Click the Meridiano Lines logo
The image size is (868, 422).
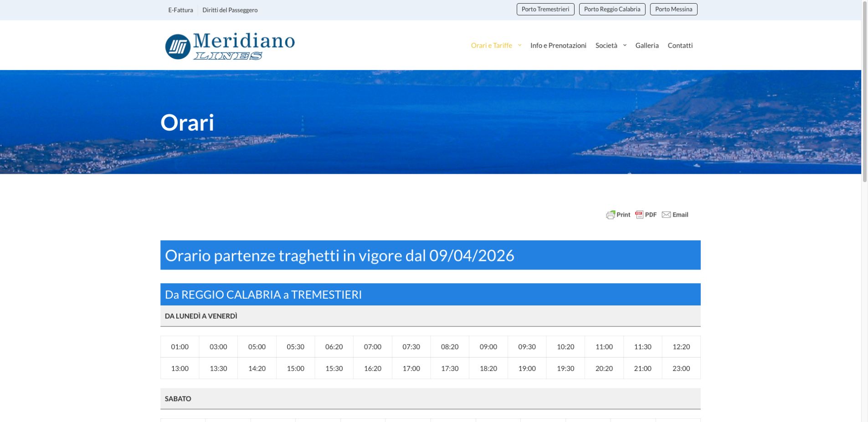[x=230, y=46]
